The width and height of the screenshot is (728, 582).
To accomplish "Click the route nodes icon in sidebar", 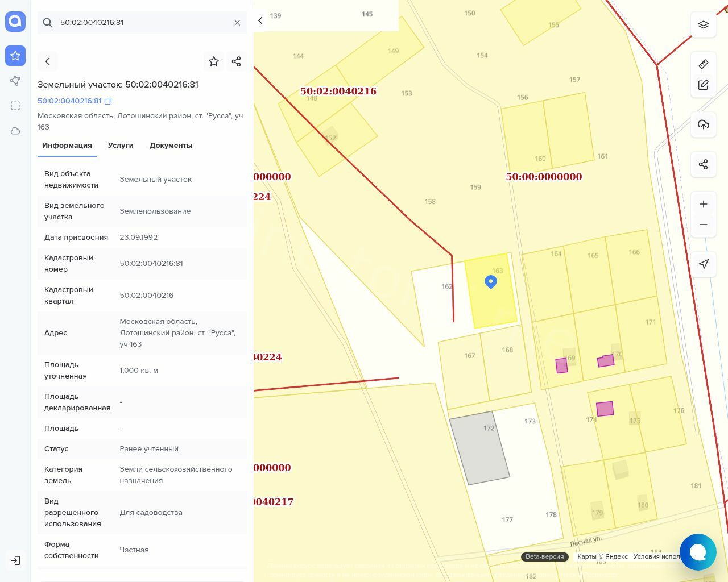I will point(15,81).
